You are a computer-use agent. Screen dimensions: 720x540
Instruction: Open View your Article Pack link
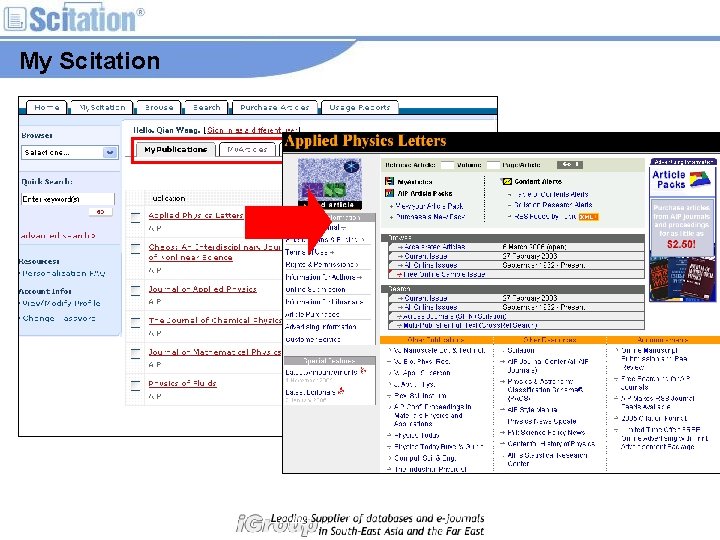[429, 206]
